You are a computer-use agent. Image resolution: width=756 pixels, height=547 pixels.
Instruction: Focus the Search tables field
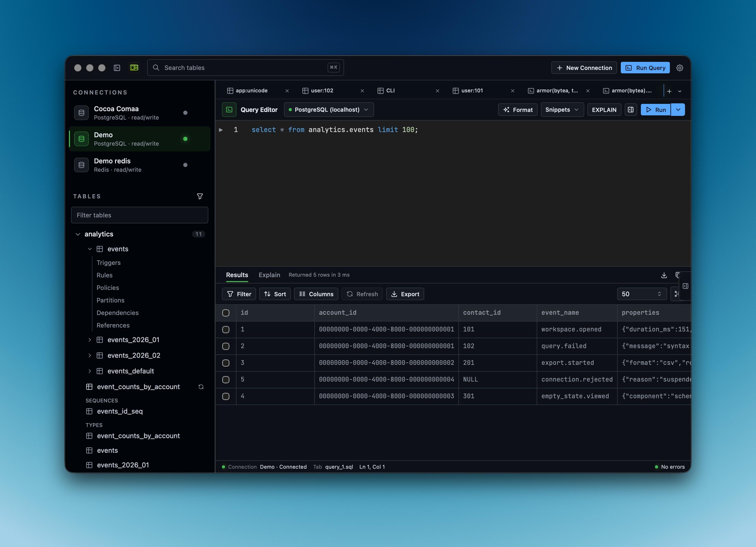tap(245, 68)
